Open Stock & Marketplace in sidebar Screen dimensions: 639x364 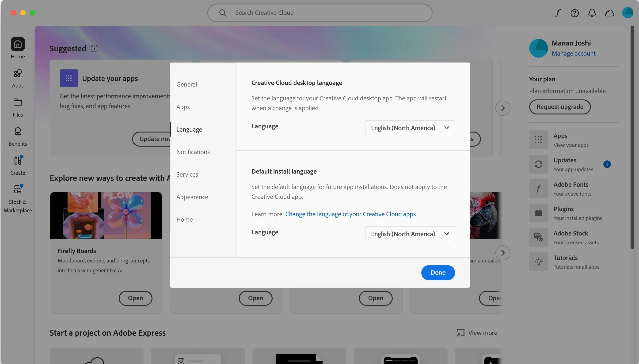click(18, 199)
